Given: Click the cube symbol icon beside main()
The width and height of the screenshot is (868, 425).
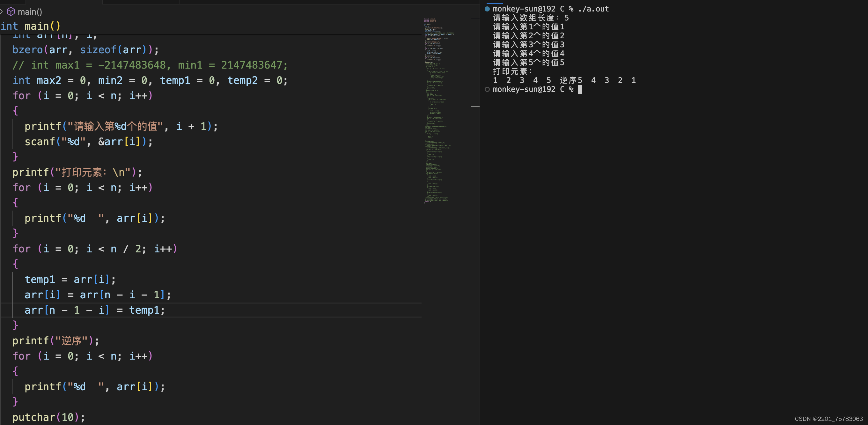Looking at the screenshot, I should 11,12.
